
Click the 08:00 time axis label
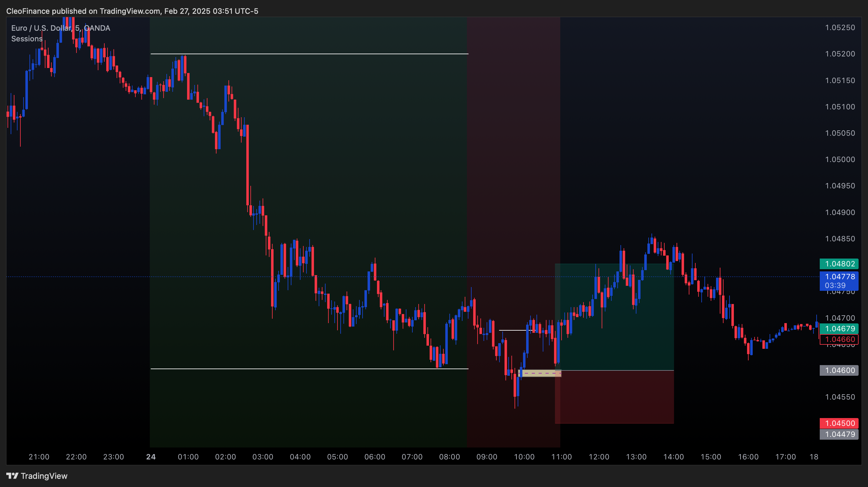tap(449, 457)
